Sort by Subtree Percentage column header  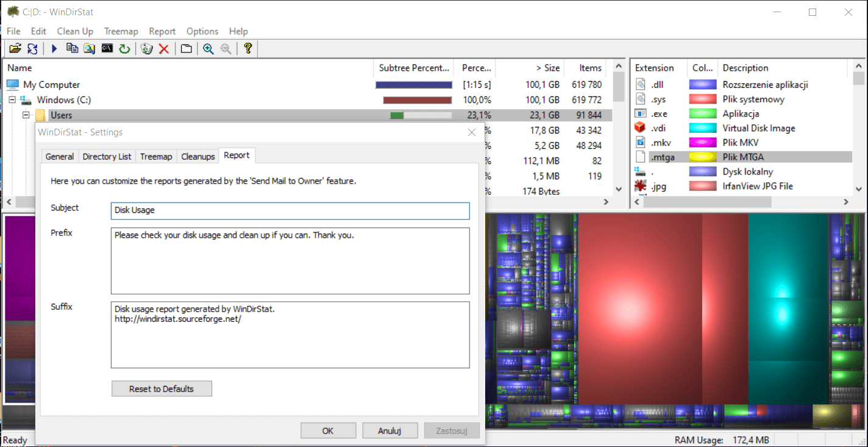click(414, 68)
